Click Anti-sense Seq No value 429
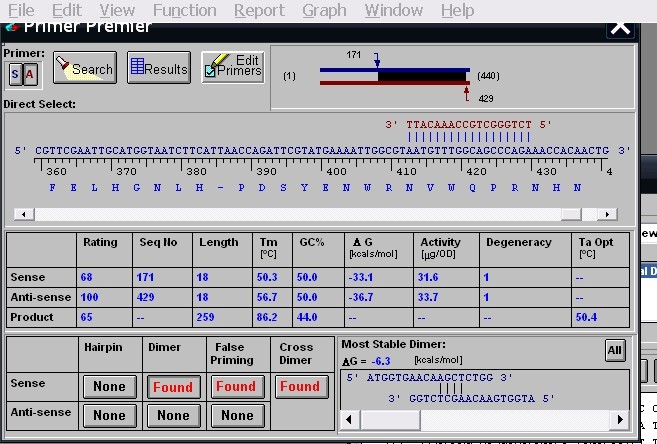Screen dimensions: 657x444 click(145, 297)
